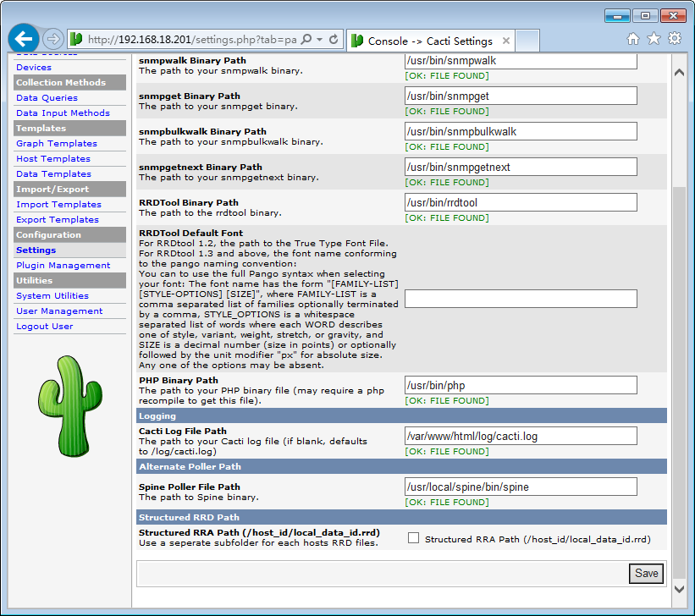Click the PHP Binary Path field
The image size is (695, 616).
point(521,385)
